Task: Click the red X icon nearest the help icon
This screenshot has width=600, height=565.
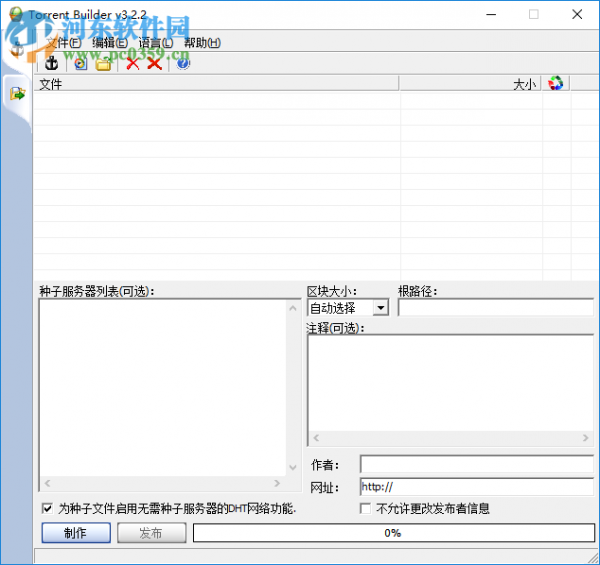Action: [155, 64]
